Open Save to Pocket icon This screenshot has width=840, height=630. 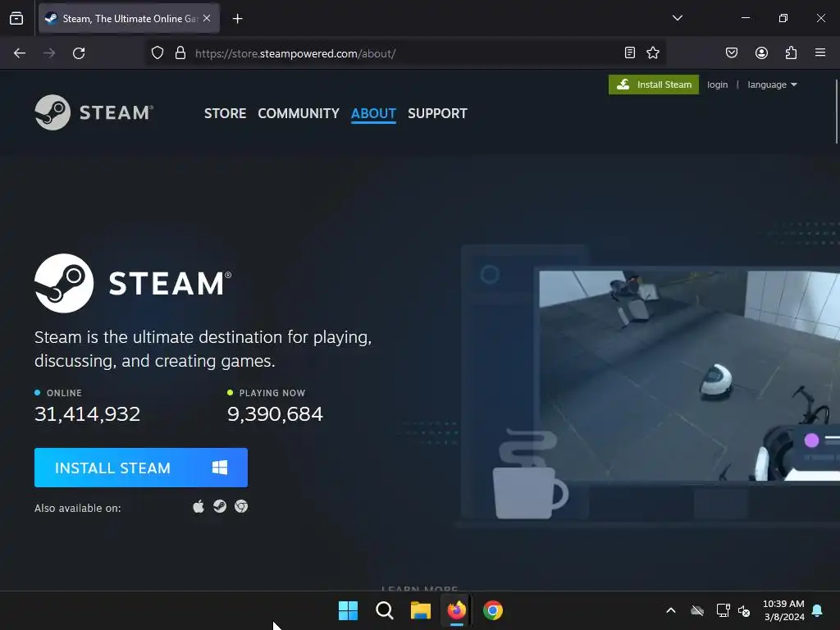pos(732,52)
